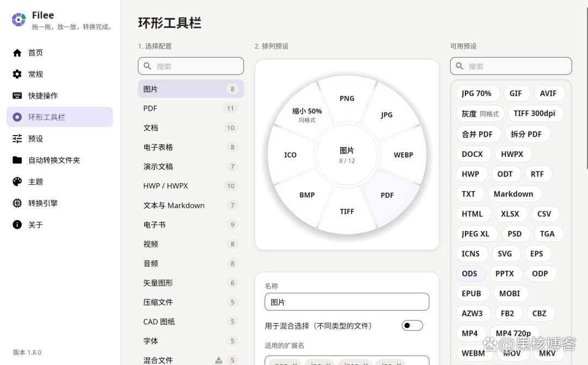This screenshot has height=365, width=588.
Task: Click the 主题 palette icon
Action: click(17, 181)
